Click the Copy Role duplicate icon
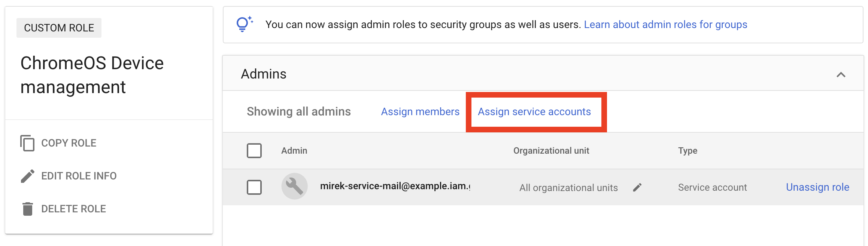The height and width of the screenshot is (246, 868). [27, 143]
